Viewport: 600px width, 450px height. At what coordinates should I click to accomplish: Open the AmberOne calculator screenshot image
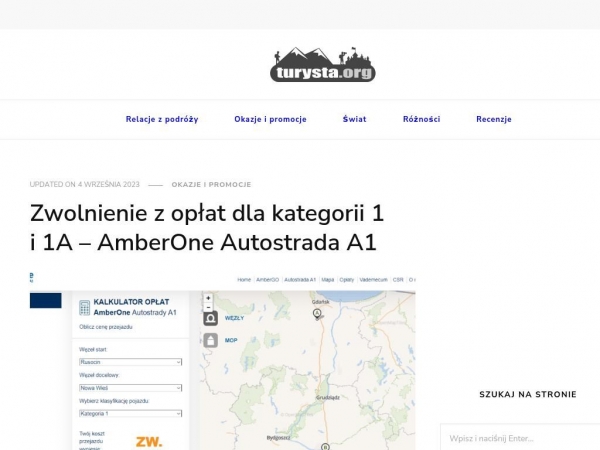tap(223, 361)
